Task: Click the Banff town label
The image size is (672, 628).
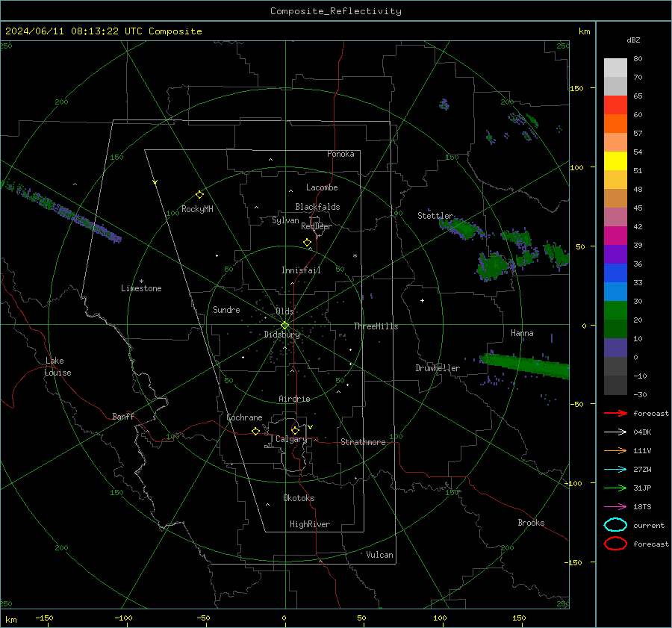Action: 123,416
